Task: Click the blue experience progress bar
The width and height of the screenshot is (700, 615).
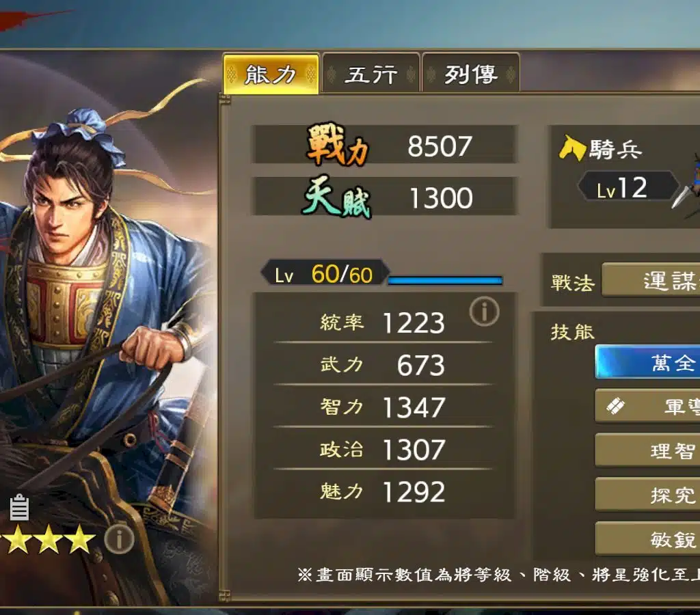Action: coord(445,280)
